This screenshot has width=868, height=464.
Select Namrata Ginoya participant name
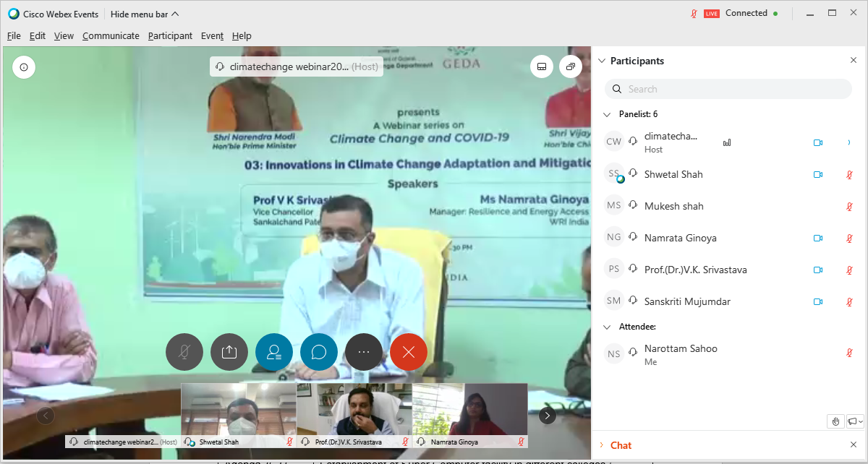pos(681,238)
